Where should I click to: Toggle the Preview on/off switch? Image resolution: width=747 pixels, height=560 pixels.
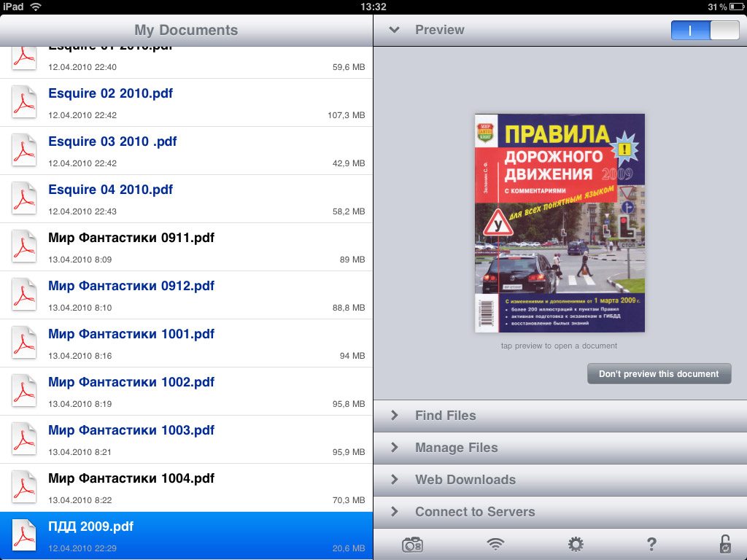705,31
